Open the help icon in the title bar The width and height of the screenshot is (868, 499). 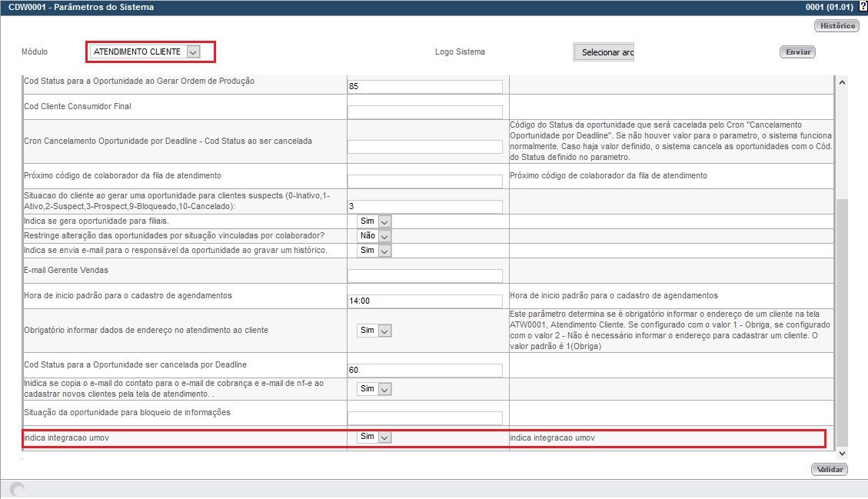click(x=863, y=6)
